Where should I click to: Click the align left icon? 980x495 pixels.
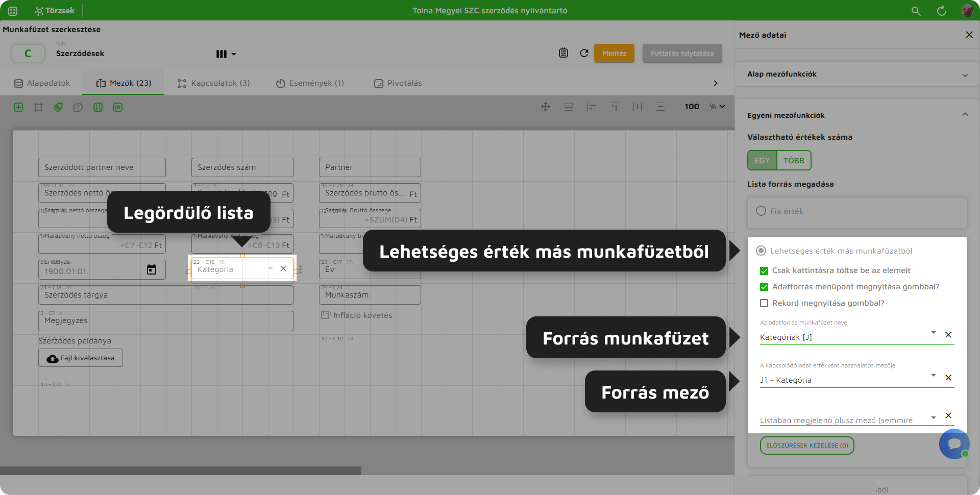coord(592,107)
